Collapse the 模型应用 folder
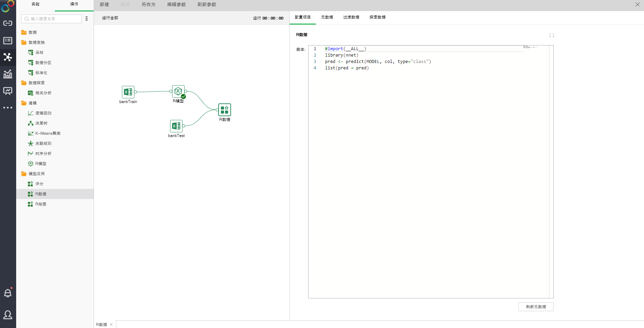Screen dimensions: 644x328 point(24,174)
